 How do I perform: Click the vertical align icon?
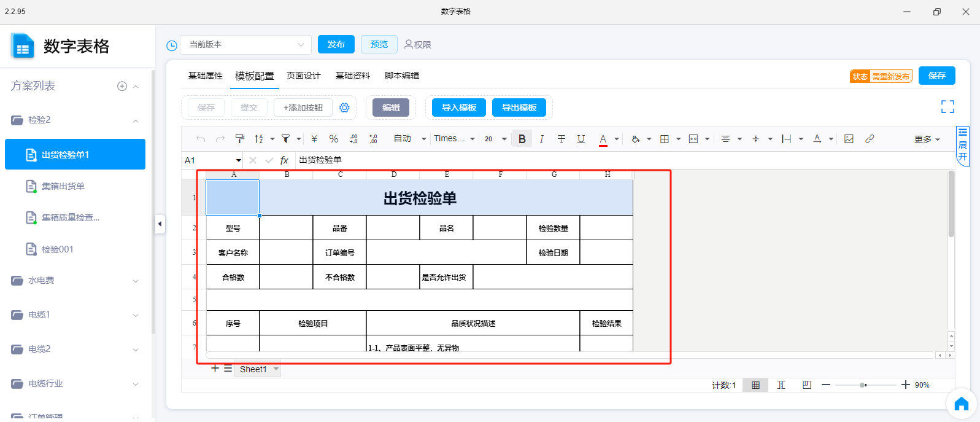pyautogui.click(x=756, y=139)
